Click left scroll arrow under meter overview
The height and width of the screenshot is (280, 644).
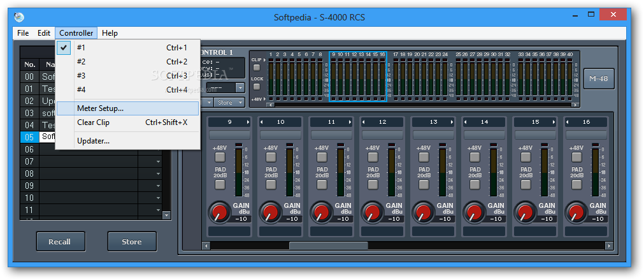coord(269,105)
